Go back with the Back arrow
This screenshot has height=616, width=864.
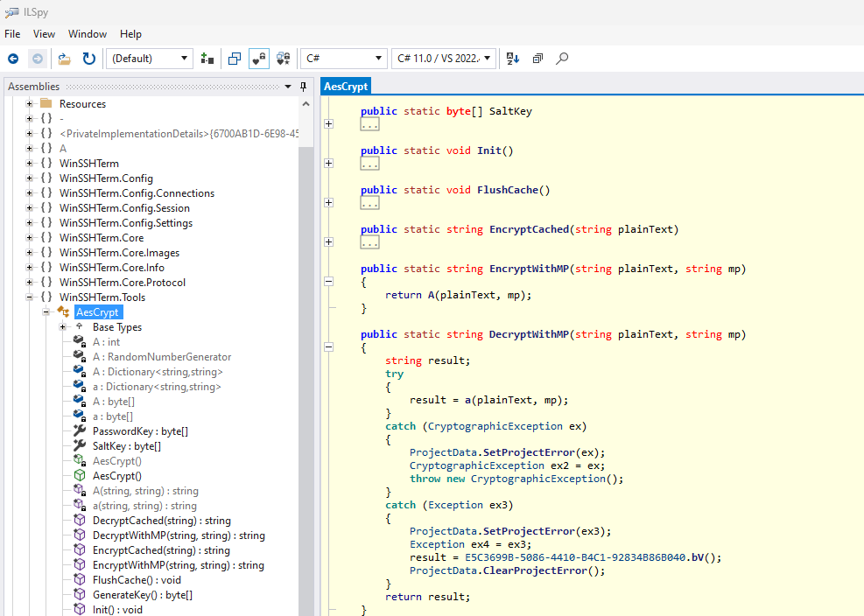coord(13,59)
